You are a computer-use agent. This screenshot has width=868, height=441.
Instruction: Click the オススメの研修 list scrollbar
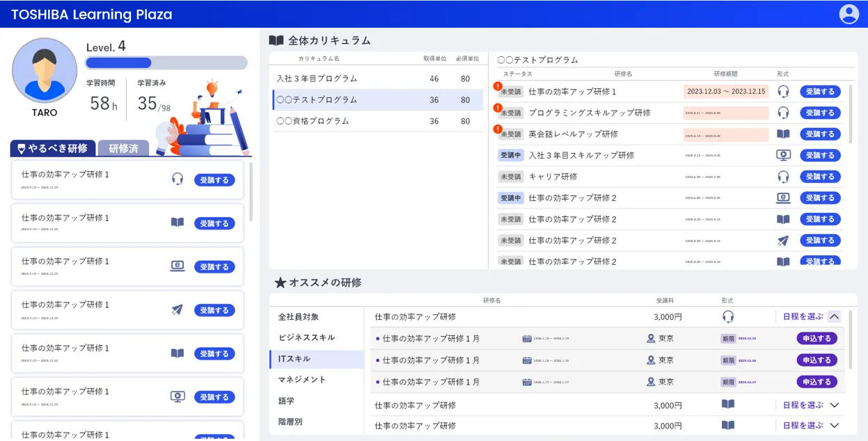pyautogui.click(x=851, y=339)
